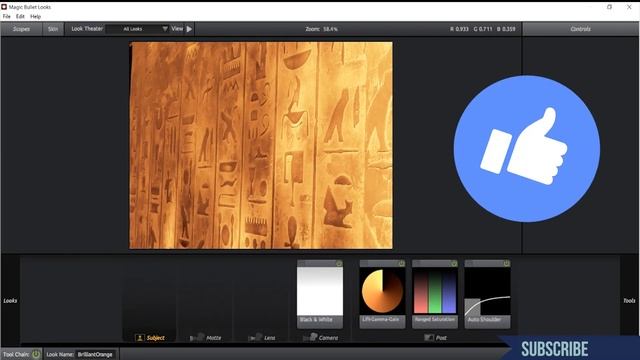The width and height of the screenshot is (640, 360).
Task: Turn off Ranged Saturation power button
Action: coord(454,264)
